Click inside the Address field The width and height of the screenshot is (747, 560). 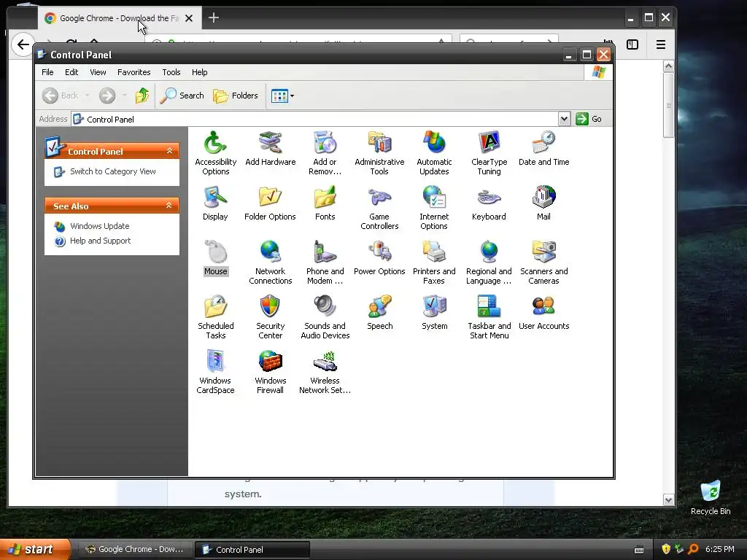pos(315,119)
